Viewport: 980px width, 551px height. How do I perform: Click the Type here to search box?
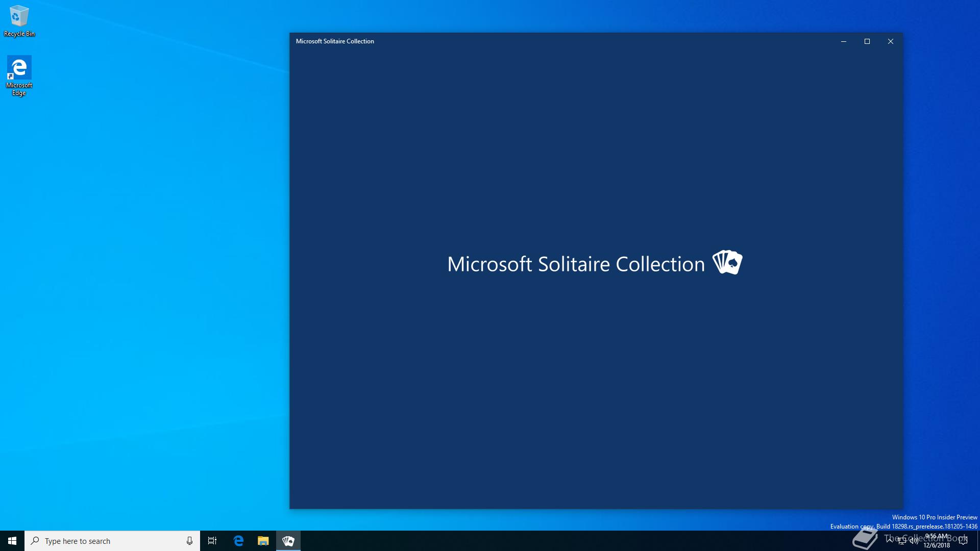pyautogui.click(x=112, y=541)
